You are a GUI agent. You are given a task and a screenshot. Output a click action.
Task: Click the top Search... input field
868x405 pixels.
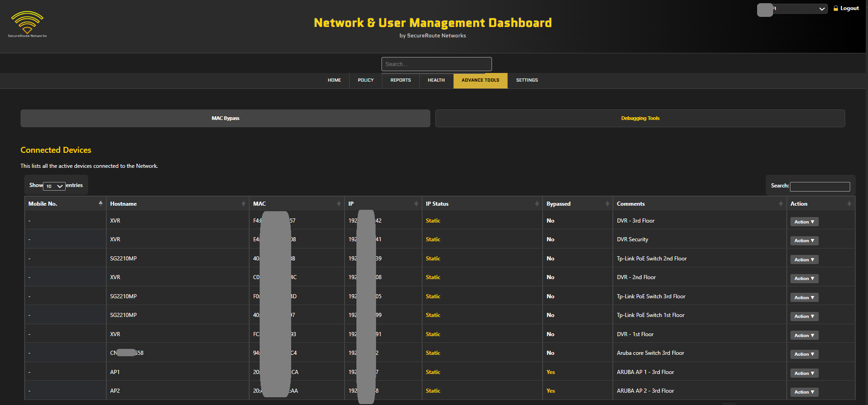(436, 64)
